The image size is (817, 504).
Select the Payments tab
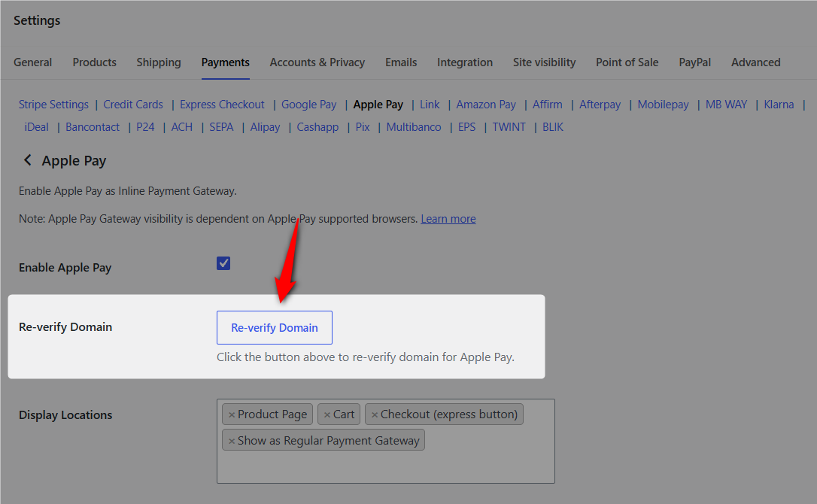tap(226, 62)
